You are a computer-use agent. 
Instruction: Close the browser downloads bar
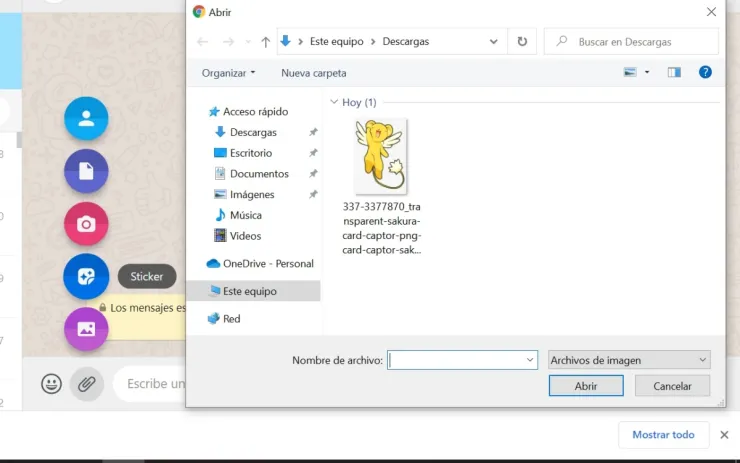724,435
